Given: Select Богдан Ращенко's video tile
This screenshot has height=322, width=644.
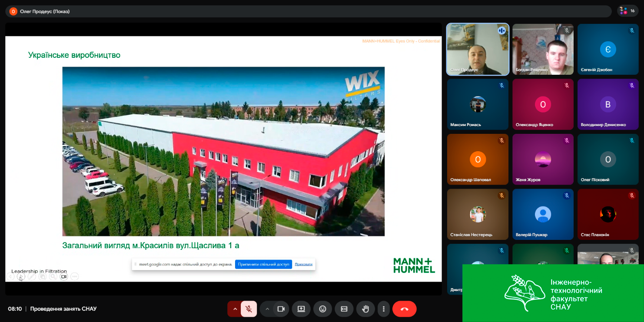Looking at the screenshot, I should pyautogui.click(x=543, y=49).
